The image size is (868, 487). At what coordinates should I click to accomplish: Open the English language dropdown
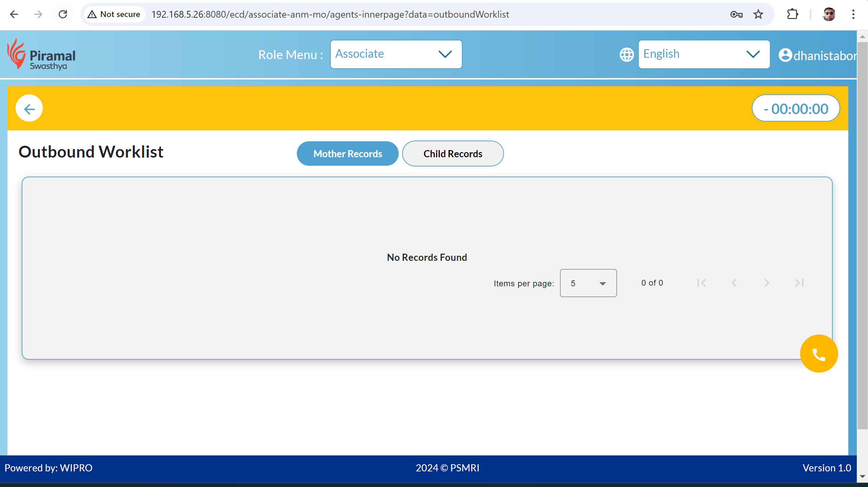tap(704, 54)
